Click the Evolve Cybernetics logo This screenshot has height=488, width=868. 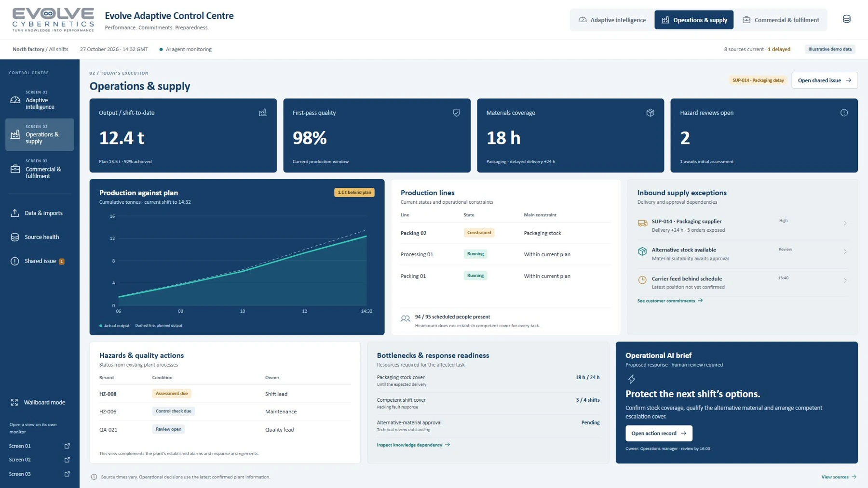point(53,20)
